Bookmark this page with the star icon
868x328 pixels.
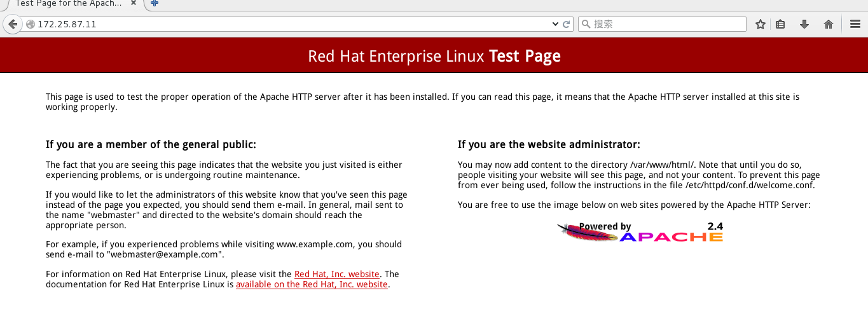pyautogui.click(x=760, y=24)
